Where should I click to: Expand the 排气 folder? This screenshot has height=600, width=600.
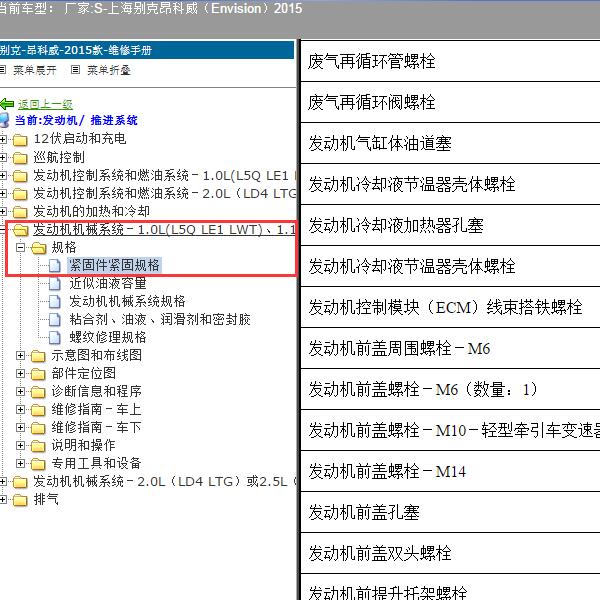3,499
